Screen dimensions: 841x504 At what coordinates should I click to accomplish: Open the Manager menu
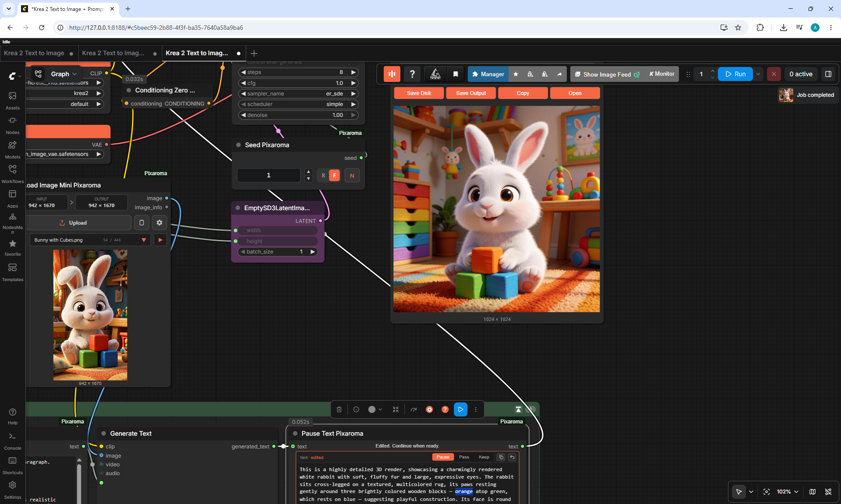pyautogui.click(x=488, y=74)
